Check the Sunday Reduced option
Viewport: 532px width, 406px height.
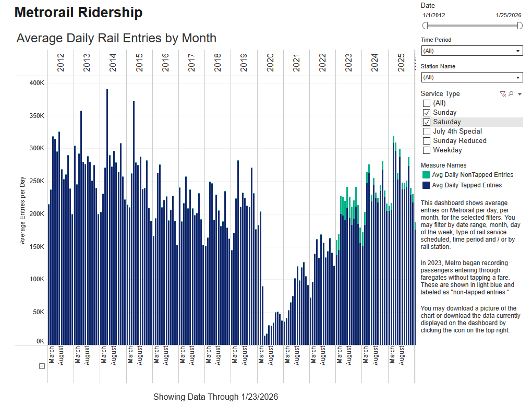point(427,141)
